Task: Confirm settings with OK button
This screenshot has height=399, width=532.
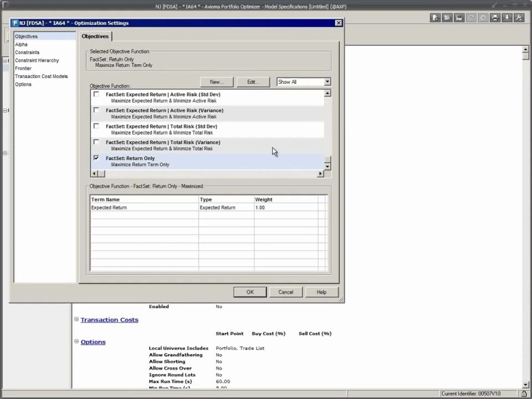Action: click(250, 292)
